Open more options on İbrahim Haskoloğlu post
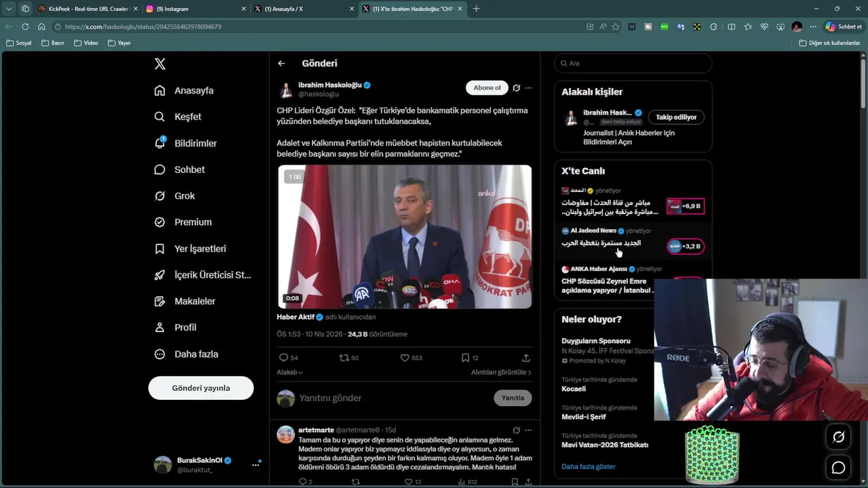The image size is (868, 488). (x=528, y=87)
